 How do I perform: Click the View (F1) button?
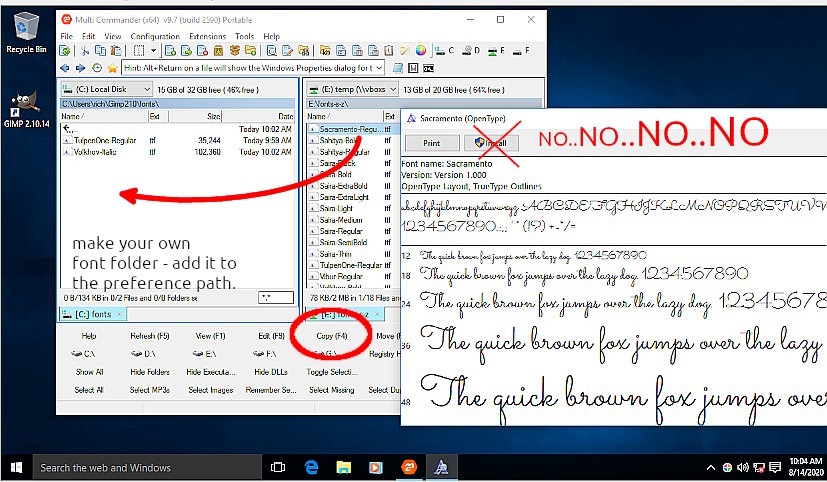(210, 336)
